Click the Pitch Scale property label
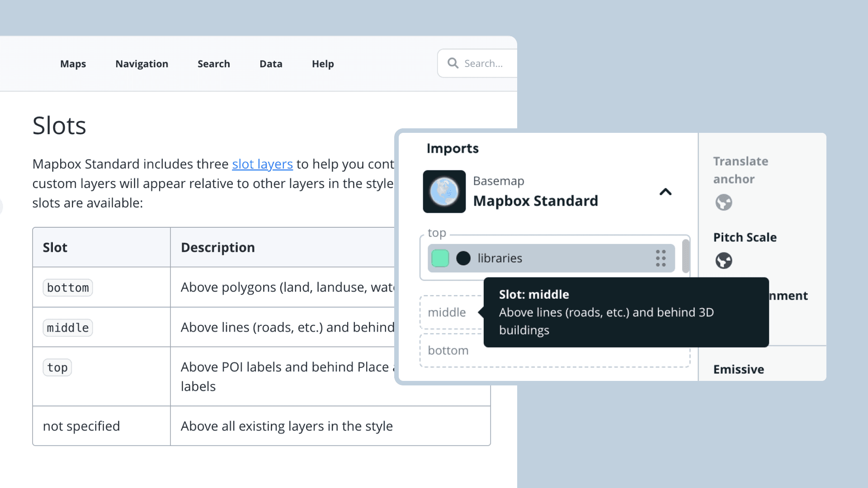 [x=745, y=237]
